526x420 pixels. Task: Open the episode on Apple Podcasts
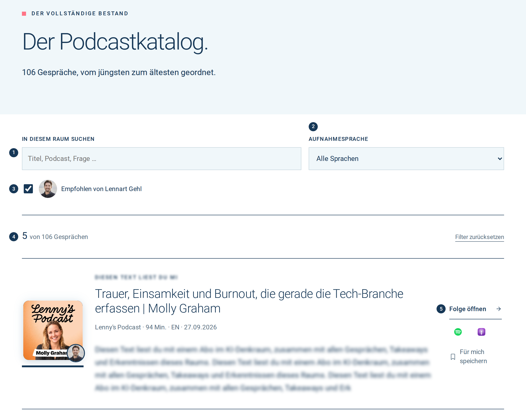[x=481, y=332]
